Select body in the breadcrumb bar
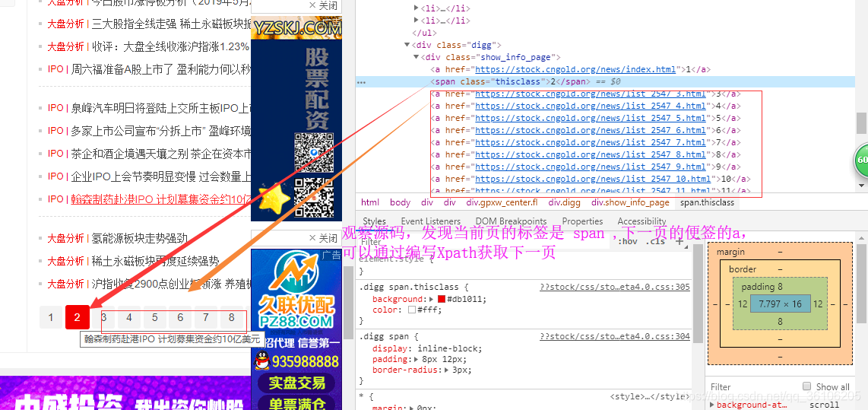 pyautogui.click(x=401, y=203)
